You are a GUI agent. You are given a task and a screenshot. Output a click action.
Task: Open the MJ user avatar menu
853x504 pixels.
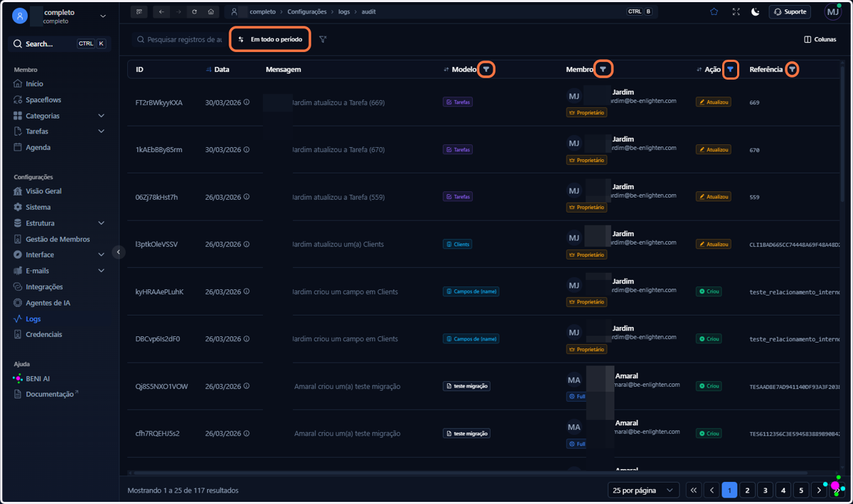[x=832, y=12]
